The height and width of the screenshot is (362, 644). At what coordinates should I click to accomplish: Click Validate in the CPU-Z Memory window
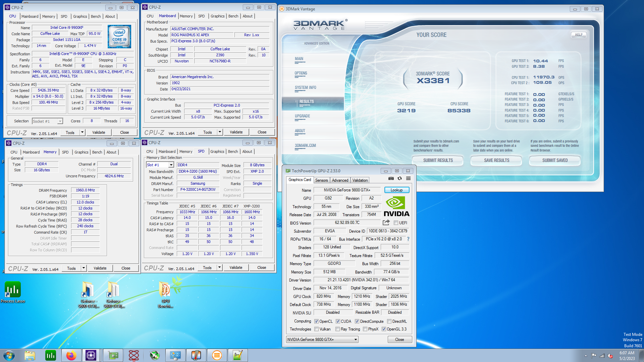click(x=100, y=268)
